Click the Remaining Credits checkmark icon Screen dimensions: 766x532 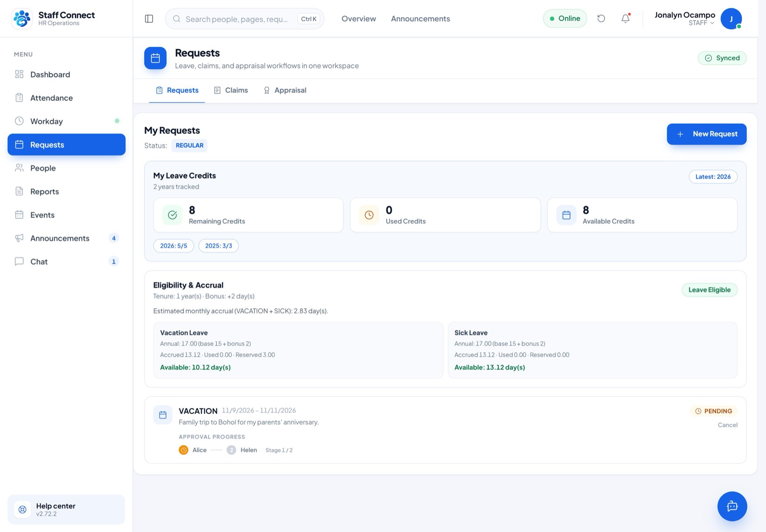pos(172,215)
